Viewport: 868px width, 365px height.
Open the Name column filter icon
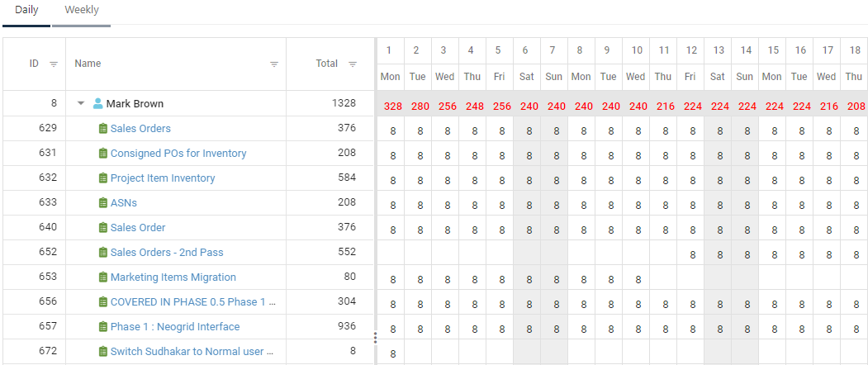(274, 64)
